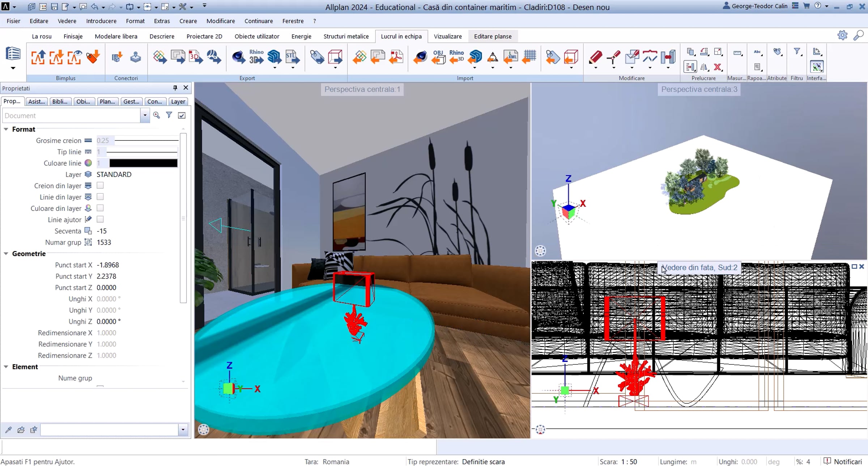Click the Tip linie line style preview

142,152
